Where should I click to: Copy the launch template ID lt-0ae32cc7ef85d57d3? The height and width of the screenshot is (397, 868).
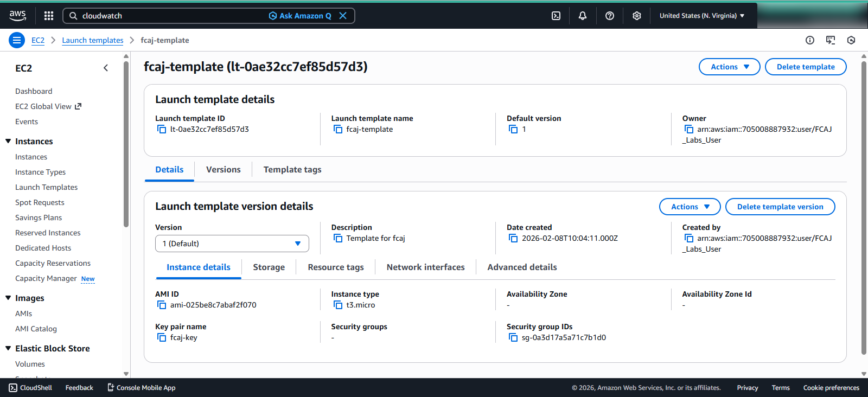[162, 129]
